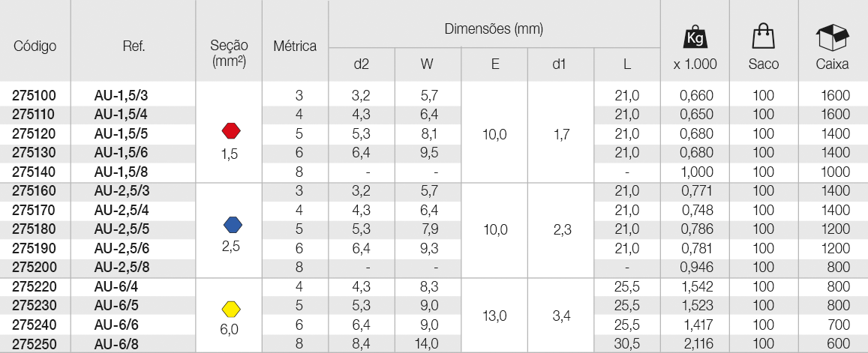868x353 pixels.
Task: Select weight value 2,116
Action: tap(696, 343)
